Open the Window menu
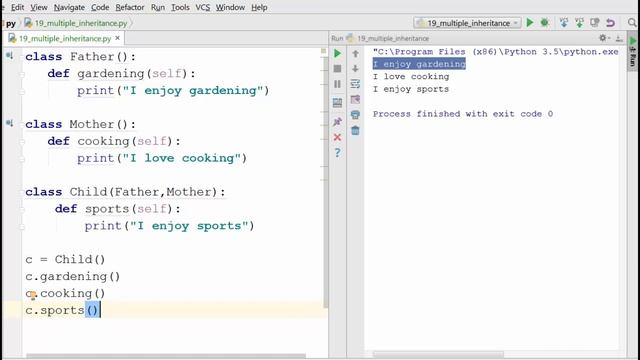The height and width of the screenshot is (360, 640). [x=230, y=7]
